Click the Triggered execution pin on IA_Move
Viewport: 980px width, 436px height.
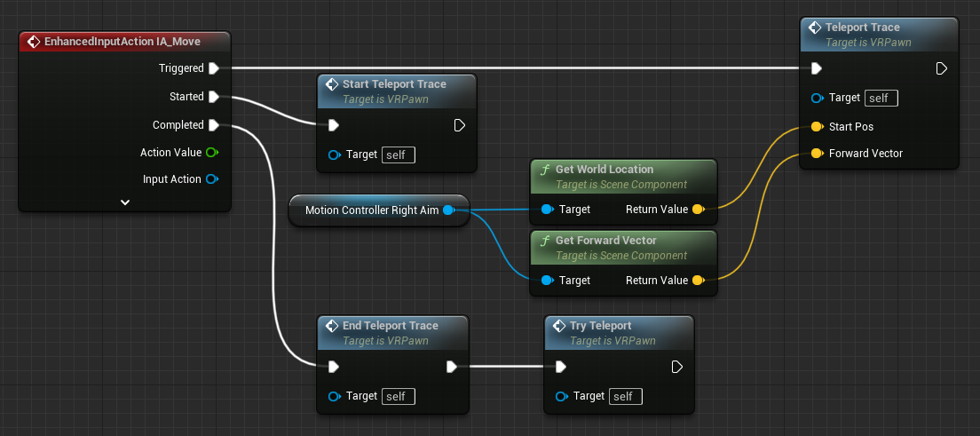214,68
